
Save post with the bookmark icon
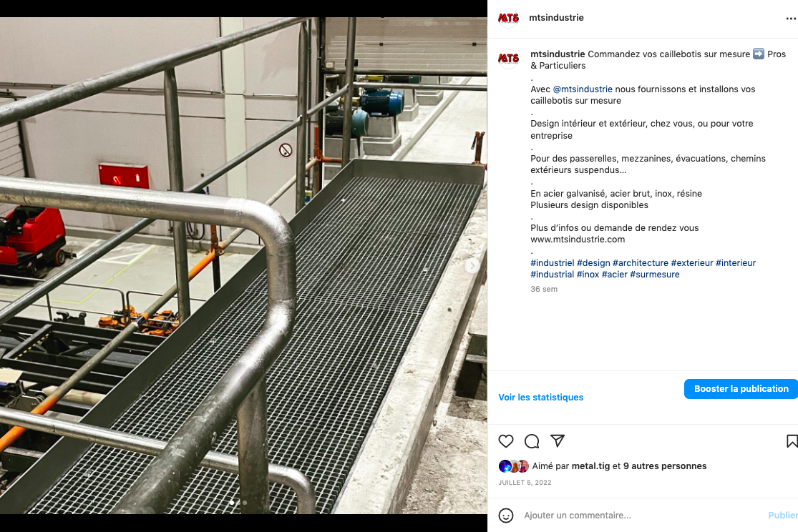pyautogui.click(x=792, y=441)
